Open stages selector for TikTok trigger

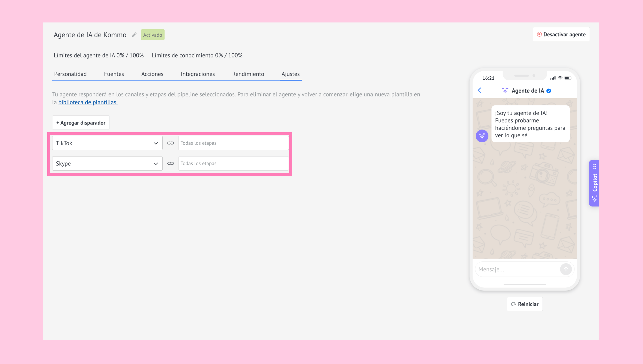(233, 143)
